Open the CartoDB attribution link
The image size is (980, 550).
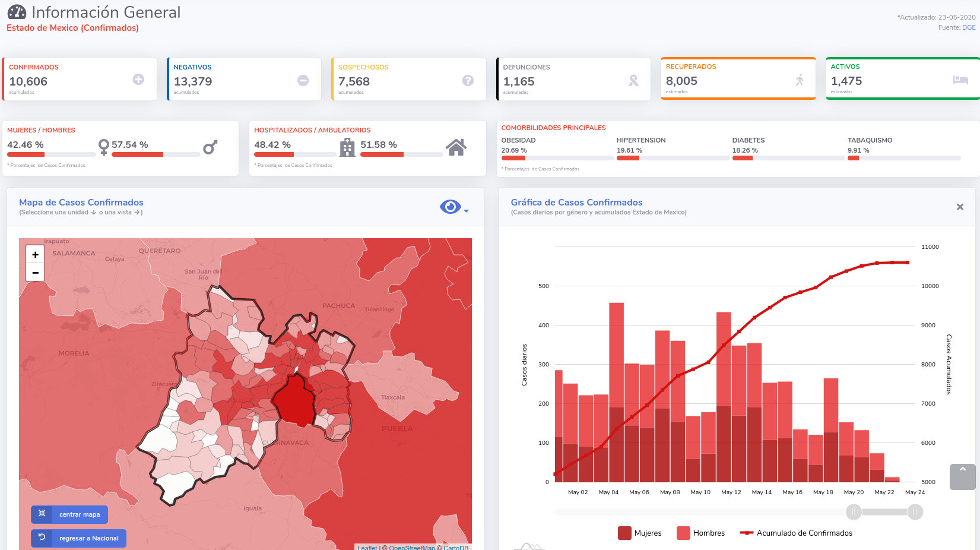pos(456,548)
